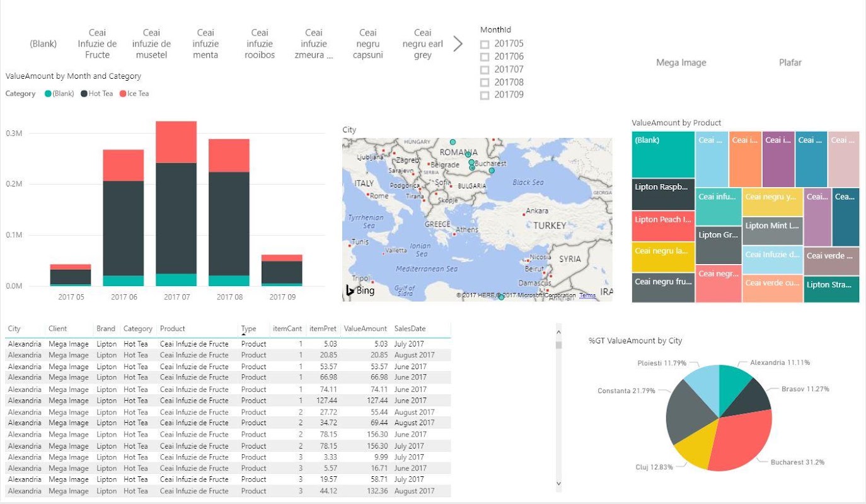Screen dimensions: 866x504
Task: Select Lipton Raspb... tile in treemap
Action: 663,194
